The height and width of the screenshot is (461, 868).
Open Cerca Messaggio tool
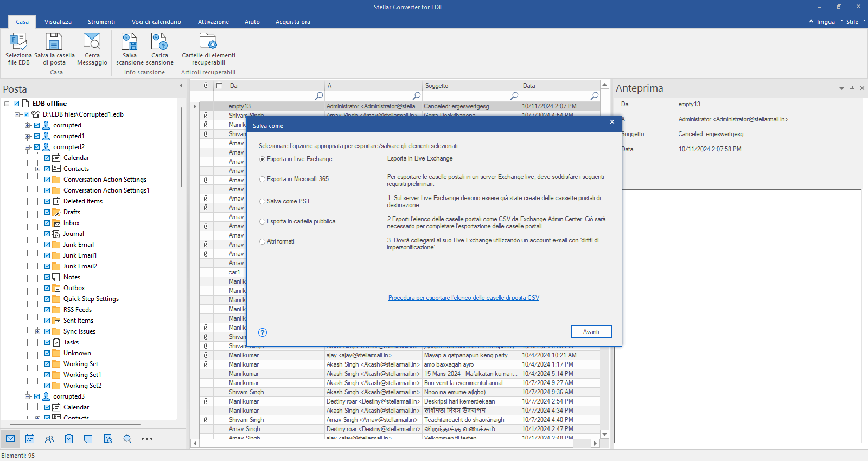[92, 49]
